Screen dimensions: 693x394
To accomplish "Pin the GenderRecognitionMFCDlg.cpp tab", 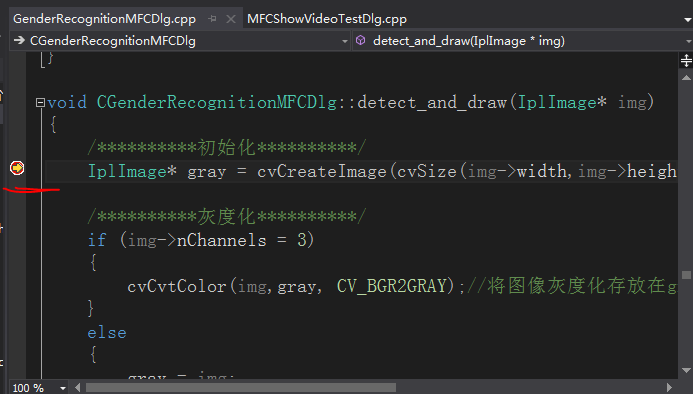I will [x=213, y=19].
